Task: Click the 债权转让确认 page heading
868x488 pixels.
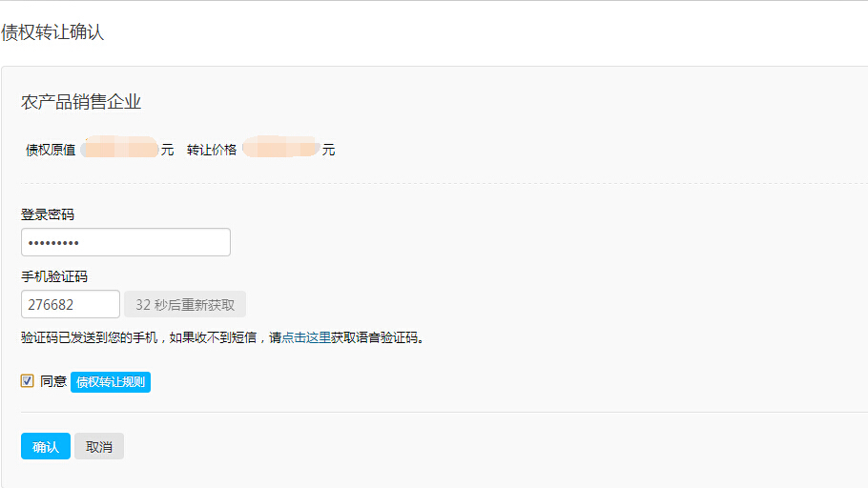Action: [x=52, y=32]
